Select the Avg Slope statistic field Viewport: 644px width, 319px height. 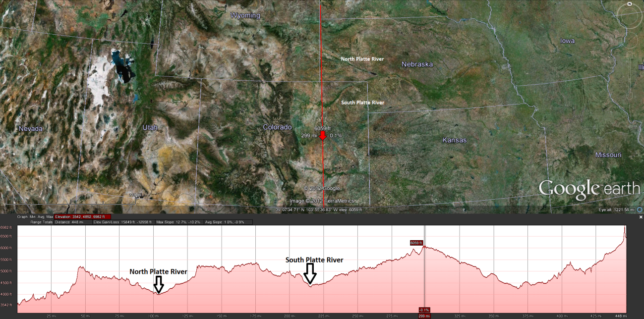(225, 222)
